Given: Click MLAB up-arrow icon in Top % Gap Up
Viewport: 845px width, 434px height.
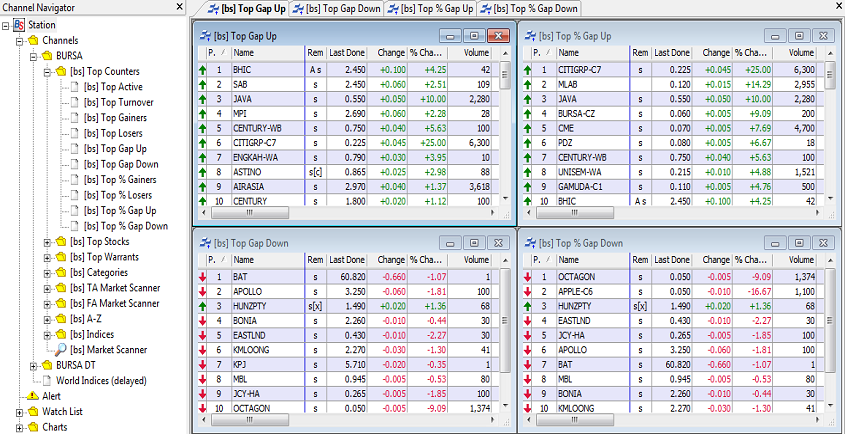Looking at the screenshot, I should (x=528, y=84).
